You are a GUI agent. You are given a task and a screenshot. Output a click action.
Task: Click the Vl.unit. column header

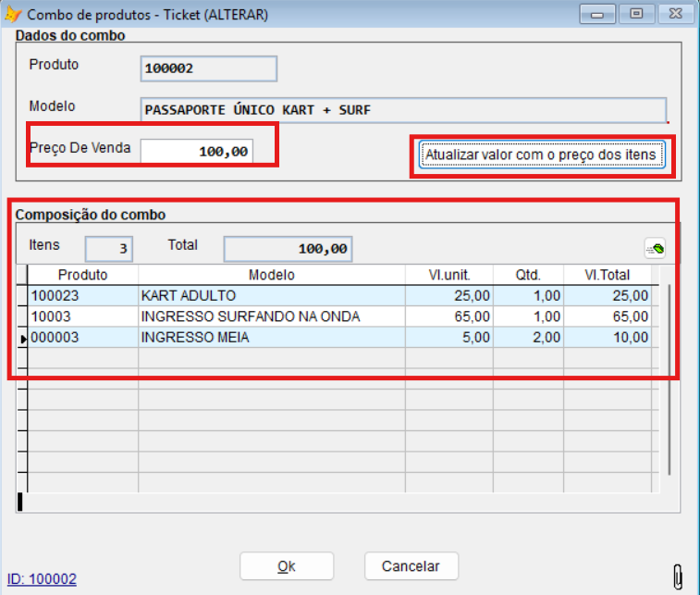[x=448, y=275]
